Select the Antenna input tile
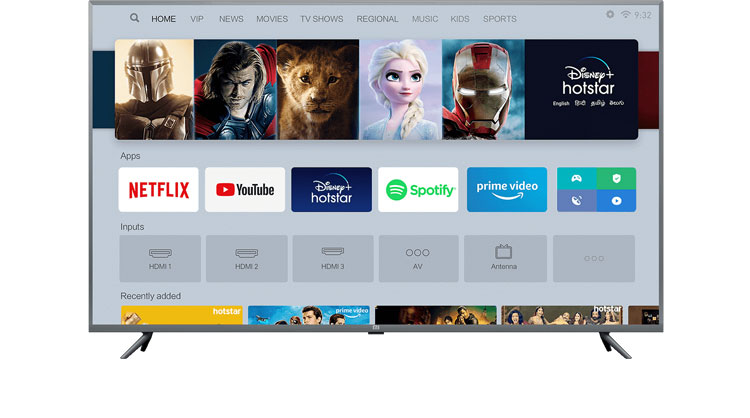This screenshot has height=418, width=750. 505,258
